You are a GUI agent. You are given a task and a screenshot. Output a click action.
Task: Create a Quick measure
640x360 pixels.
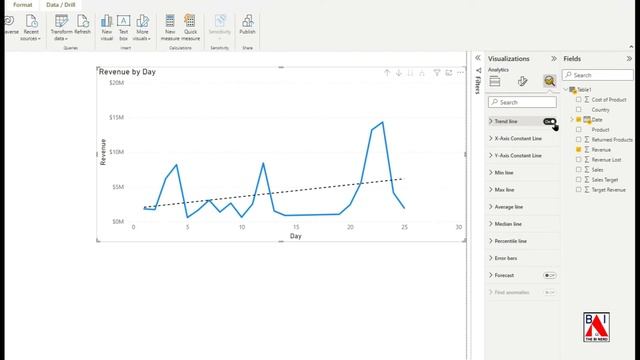pos(190,27)
